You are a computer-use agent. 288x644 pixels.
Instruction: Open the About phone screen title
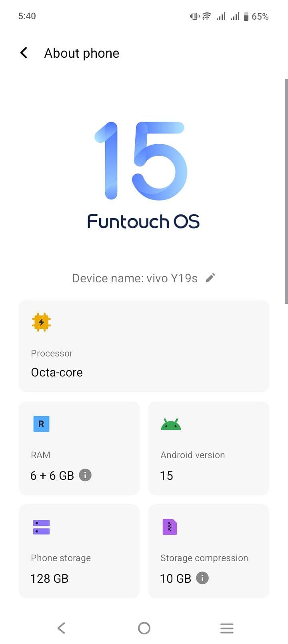point(81,52)
